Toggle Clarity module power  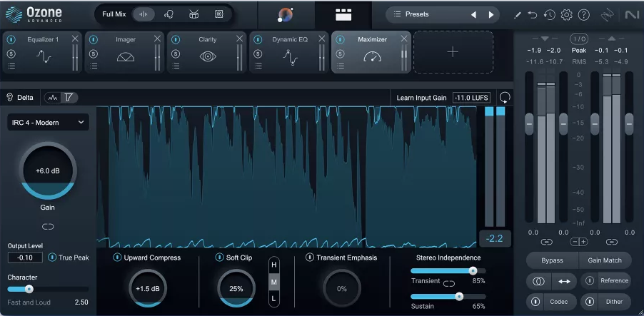[x=176, y=40]
